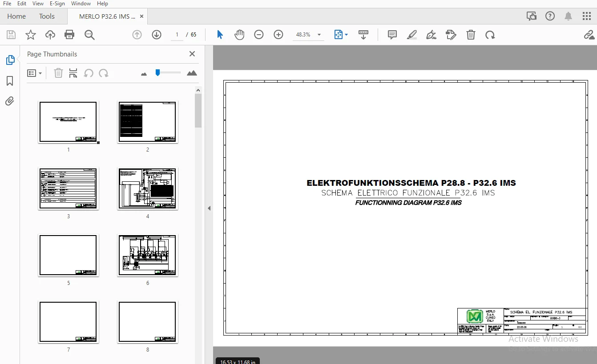Click the share link icon
Screen dimensions: 597x364
pos(589,35)
